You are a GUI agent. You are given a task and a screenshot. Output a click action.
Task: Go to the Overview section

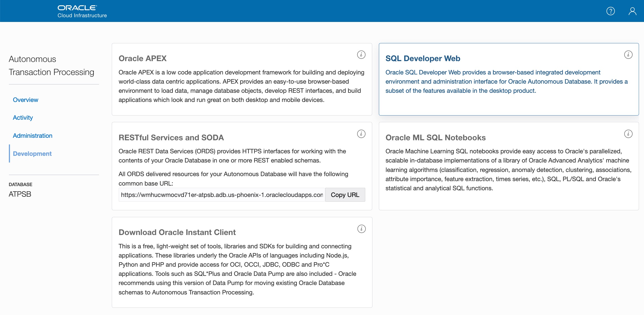pos(26,100)
